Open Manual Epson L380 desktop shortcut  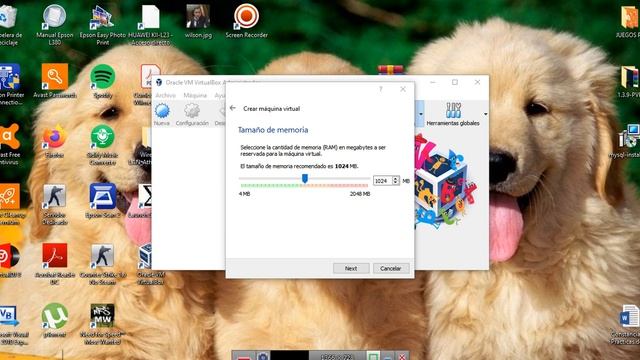pyautogui.click(x=54, y=24)
